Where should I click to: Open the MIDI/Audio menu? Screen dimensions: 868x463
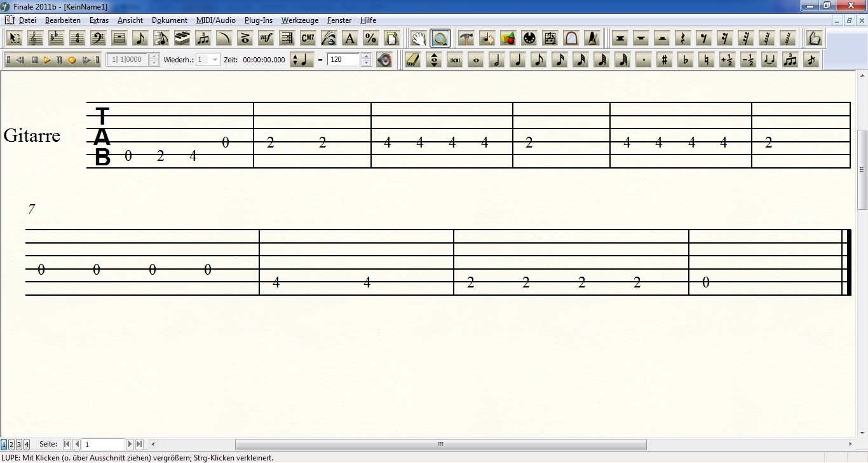click(215, 20)
